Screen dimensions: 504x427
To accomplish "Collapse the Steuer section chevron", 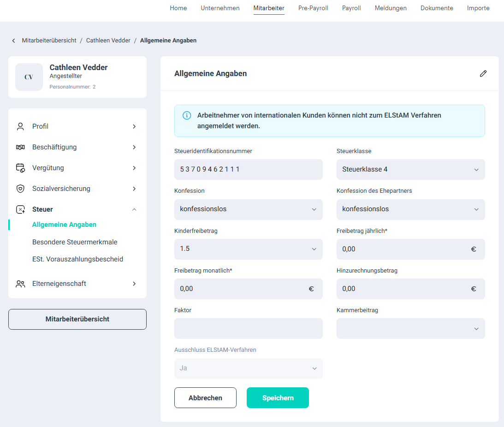I will (x=134, y=209).
